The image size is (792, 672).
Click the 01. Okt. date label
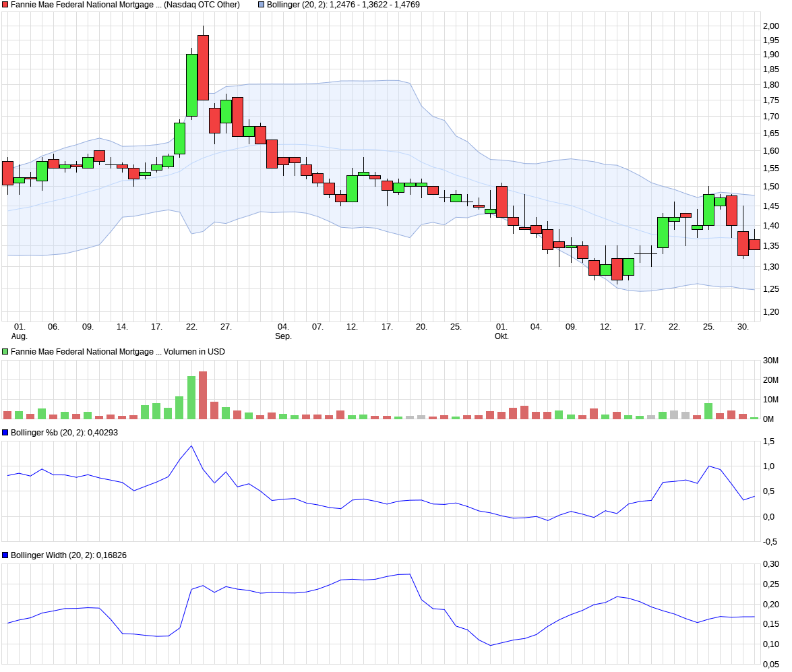[x=501, y=332]
